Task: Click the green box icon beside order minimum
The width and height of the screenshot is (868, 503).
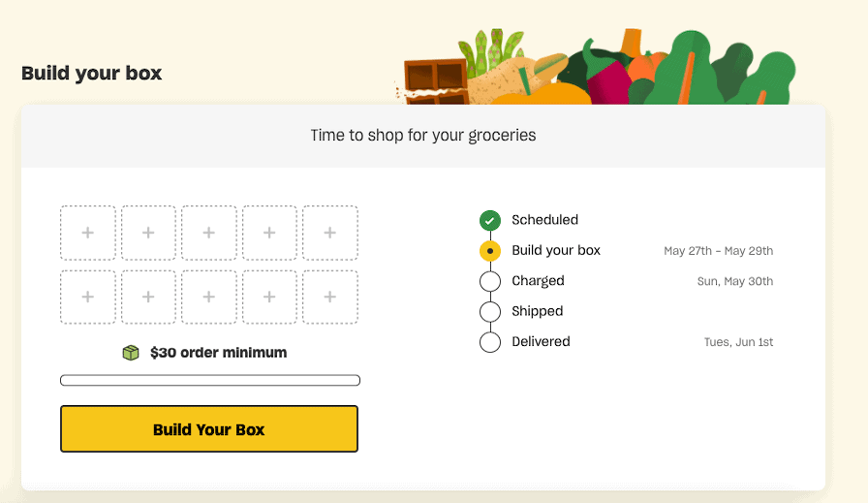Action: pyautogui.click(x=131, y=353)
